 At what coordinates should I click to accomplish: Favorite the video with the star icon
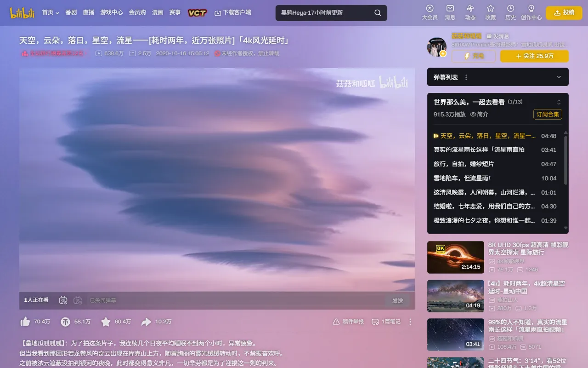106,322
